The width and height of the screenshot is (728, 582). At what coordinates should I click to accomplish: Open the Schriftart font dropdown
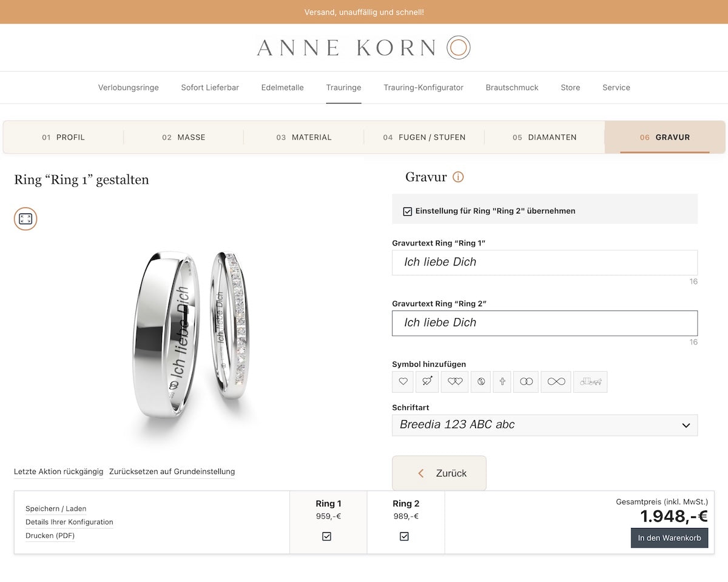coord(545,425)
